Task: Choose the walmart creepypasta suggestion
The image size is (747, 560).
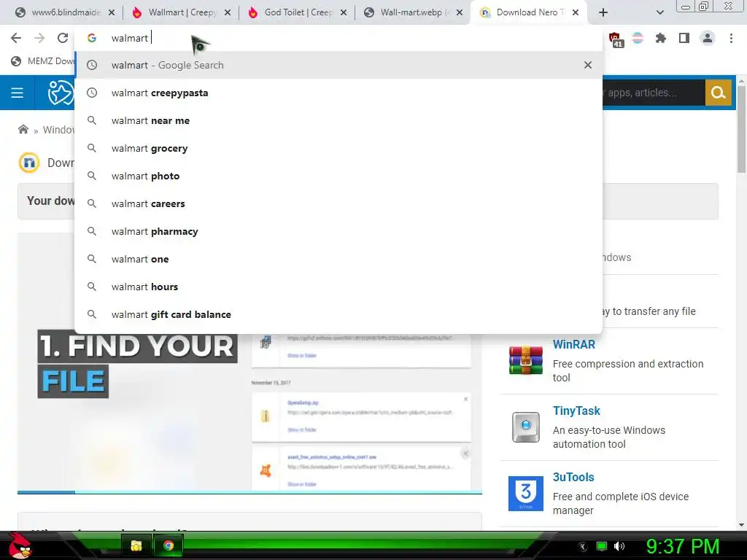Action: (x=338, y=93)
